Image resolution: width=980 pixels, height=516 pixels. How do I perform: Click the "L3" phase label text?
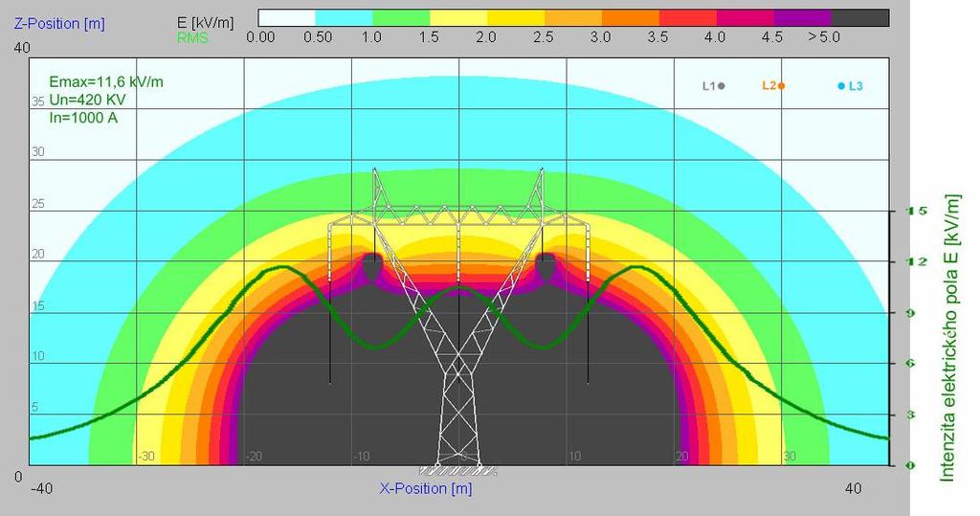pos(856,86)
